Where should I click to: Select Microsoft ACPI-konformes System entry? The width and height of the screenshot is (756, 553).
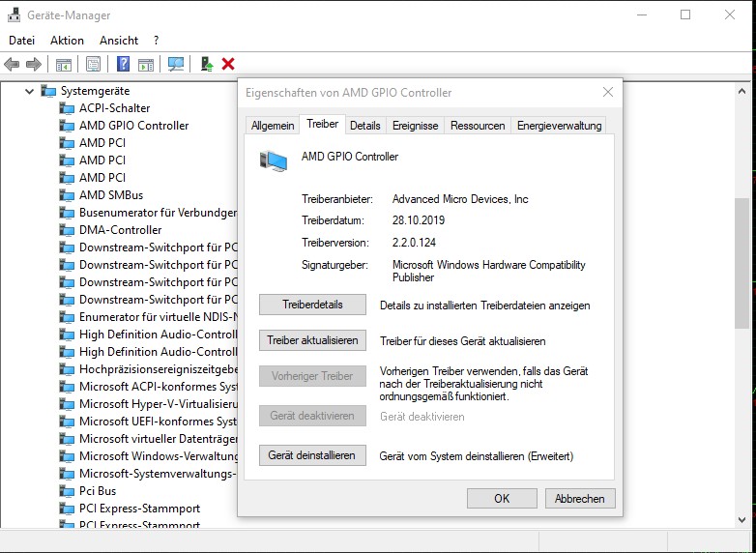[158, 387]
